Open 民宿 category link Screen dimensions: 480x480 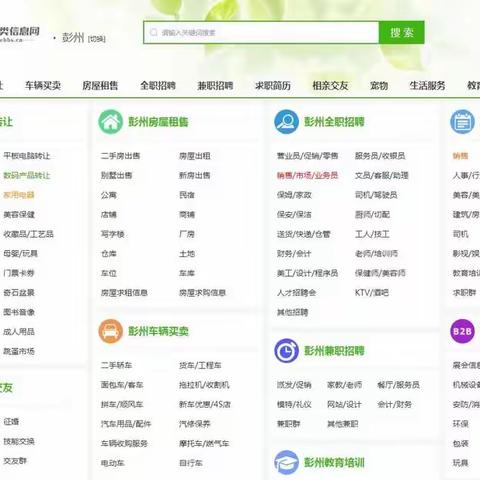point(187,195)
